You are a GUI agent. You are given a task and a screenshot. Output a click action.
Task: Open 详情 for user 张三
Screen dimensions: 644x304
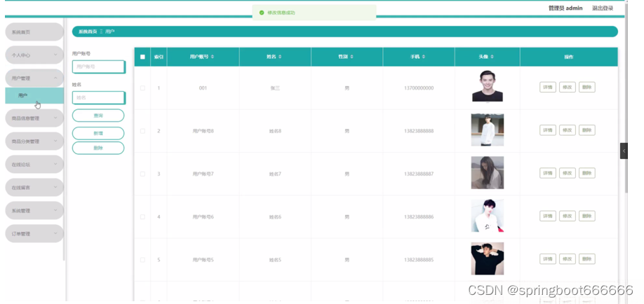[x=547, y=87]
